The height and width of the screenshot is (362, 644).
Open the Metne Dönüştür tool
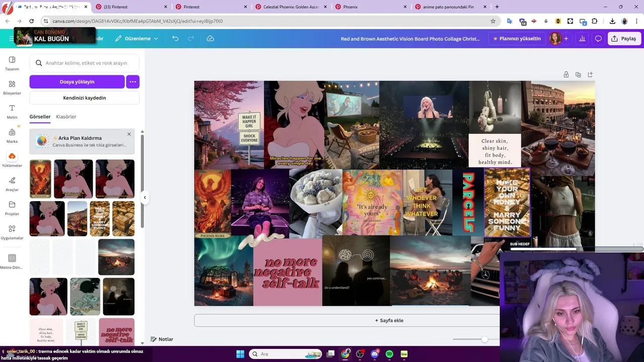click(12, 261)
